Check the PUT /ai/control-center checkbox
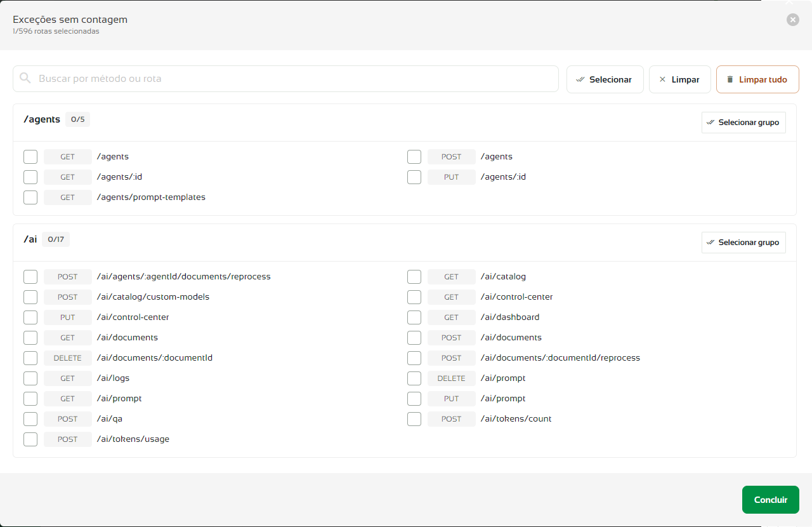812x527 pixels. point(30,317)
